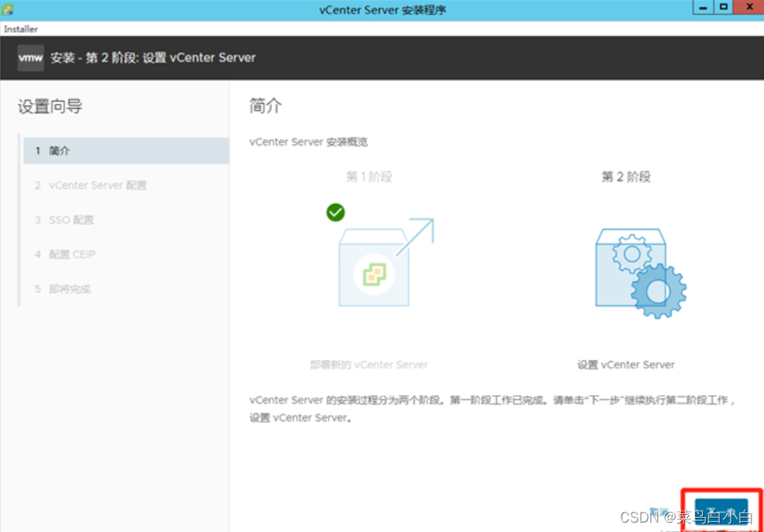Maximize the installer window
Screen dimensions: 764x532
[x=723, y=7]
